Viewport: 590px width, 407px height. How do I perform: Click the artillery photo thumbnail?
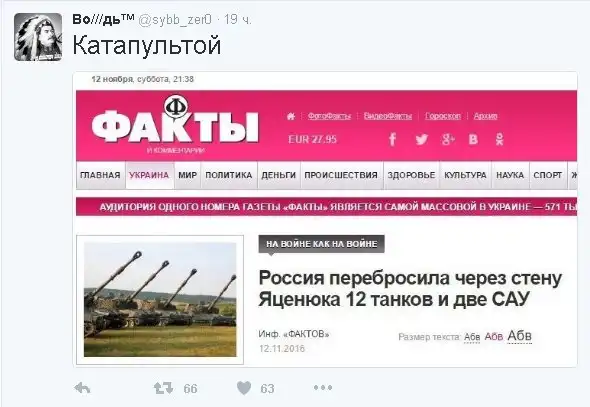click(x=160, y=299)
